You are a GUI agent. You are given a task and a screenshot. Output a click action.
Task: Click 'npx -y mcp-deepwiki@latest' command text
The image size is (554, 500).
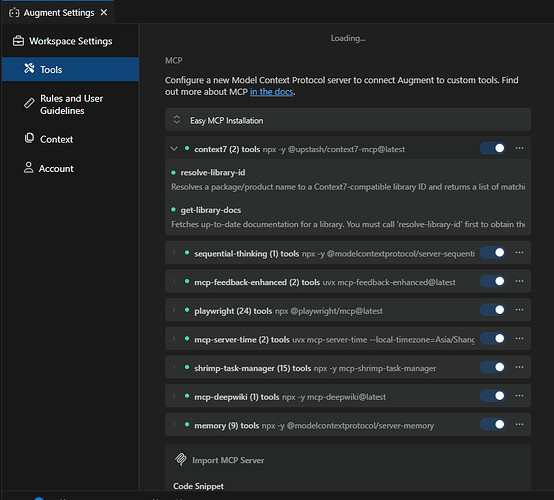pos(334,397)
